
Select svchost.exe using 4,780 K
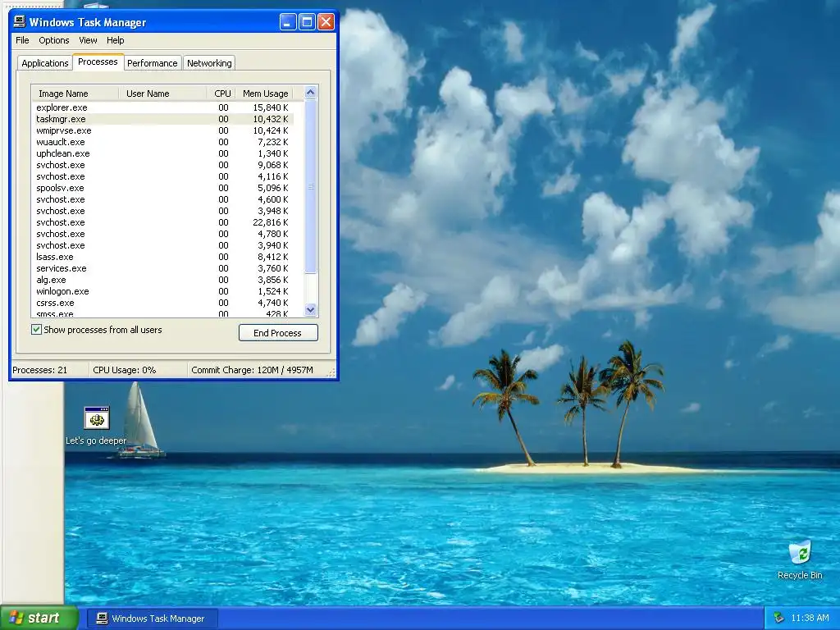click(x=163, y=234)
